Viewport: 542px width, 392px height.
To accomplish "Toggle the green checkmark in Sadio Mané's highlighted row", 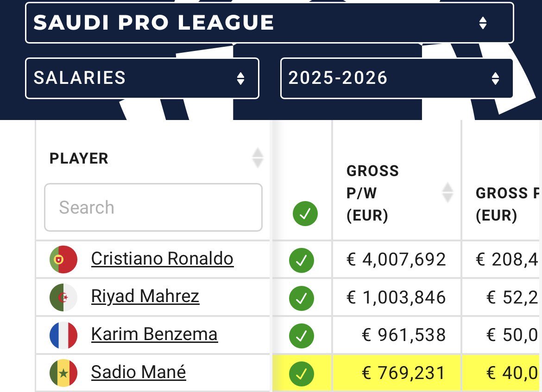I will pyautogui.click(x=301, y=373).
